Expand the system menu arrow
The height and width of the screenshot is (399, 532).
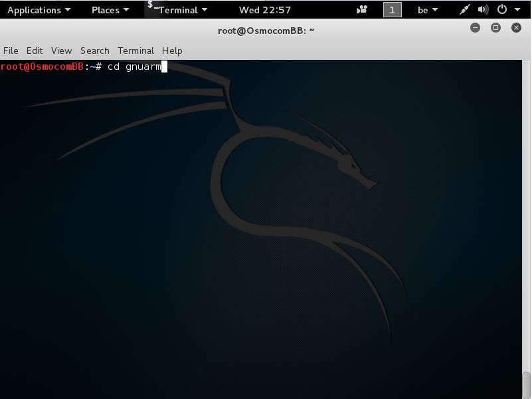coord(517,9)
